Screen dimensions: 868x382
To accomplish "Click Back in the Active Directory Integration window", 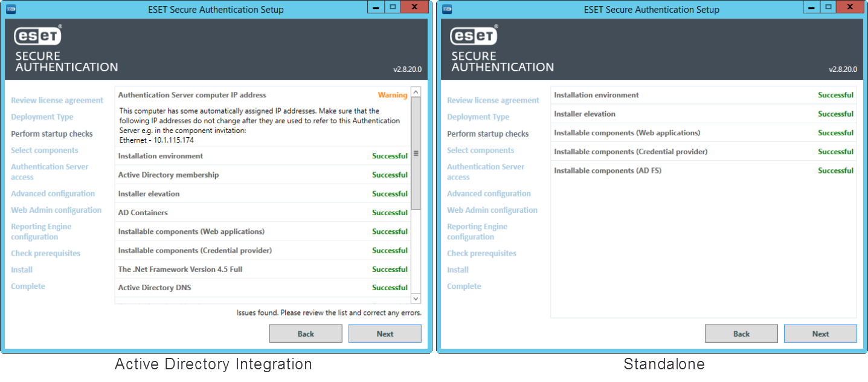I will pos(306,333).
